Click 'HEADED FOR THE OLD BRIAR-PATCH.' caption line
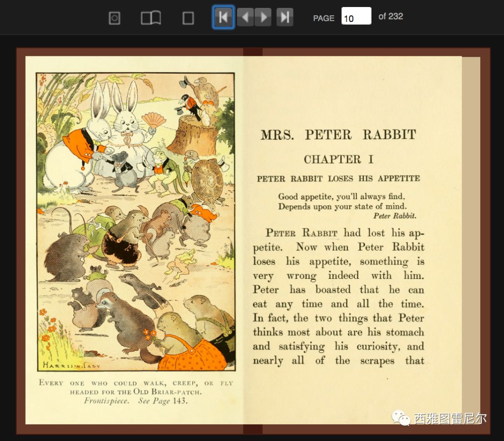504x441 pixels. tap(135, 392)
